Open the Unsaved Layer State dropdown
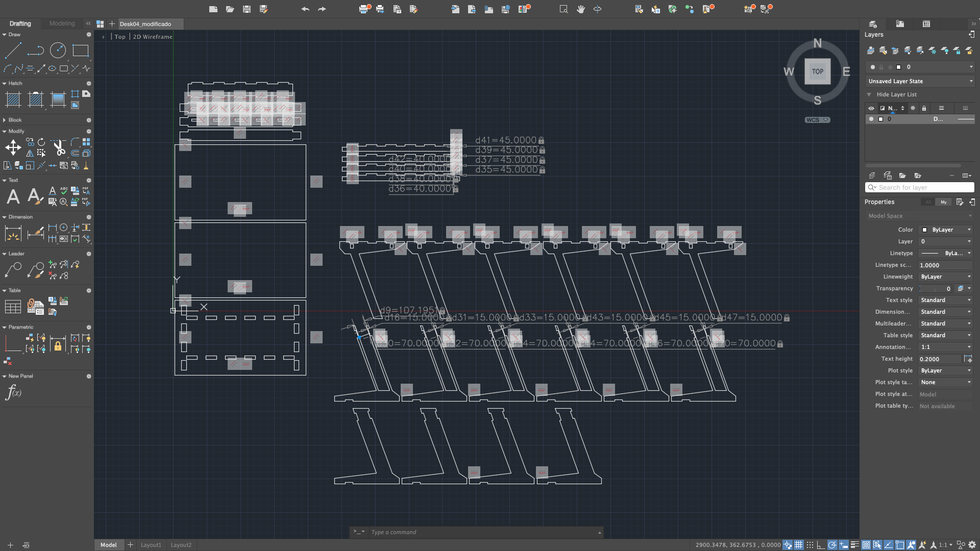980x551 pixels. click(920, 81)
